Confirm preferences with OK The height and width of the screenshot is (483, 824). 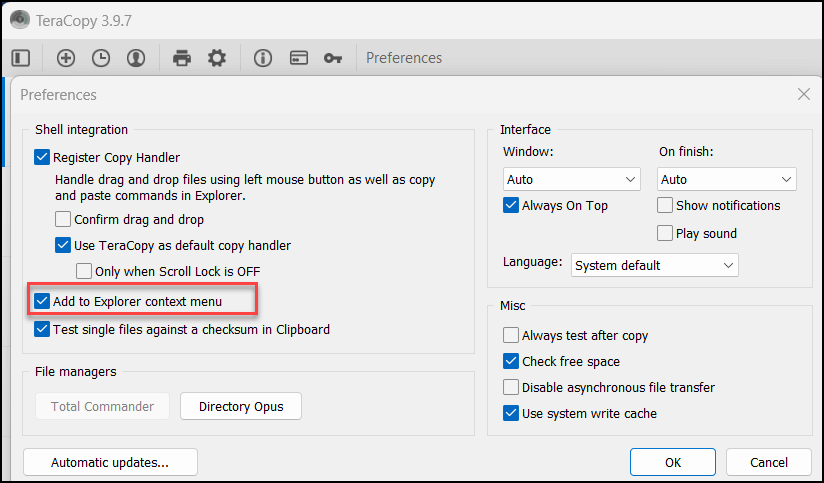coord(673,463)
